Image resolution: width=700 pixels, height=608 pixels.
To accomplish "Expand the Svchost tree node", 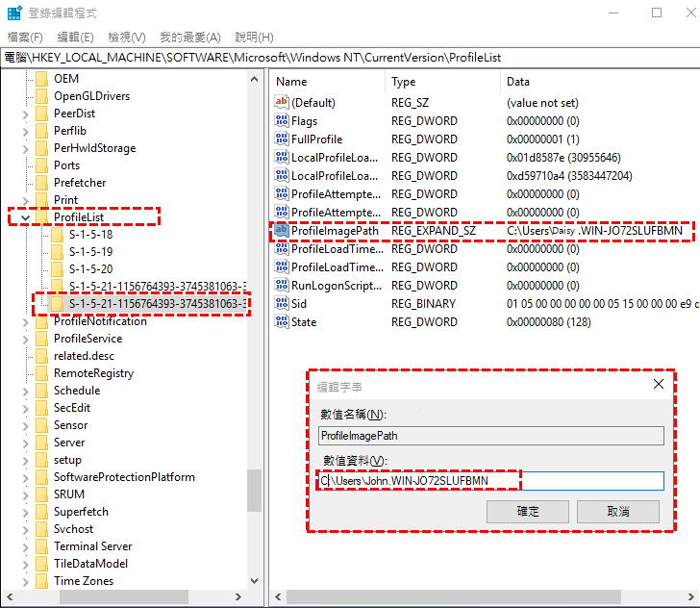I will pyautogui.click(x=25, y=530).
